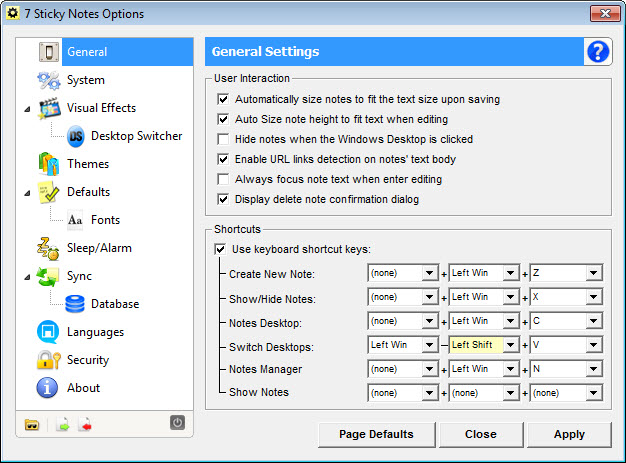Screen dimensions: 626x463
Task: Open the System settings page
Action: tap(85, 80)
